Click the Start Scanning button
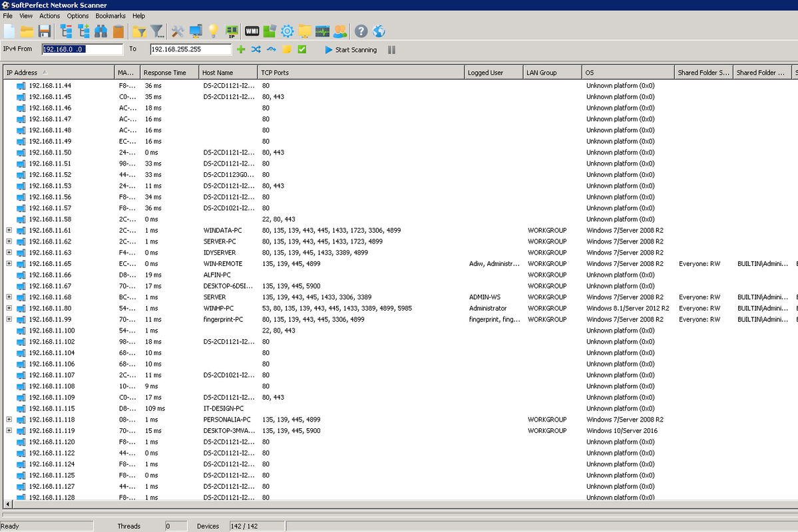The image size is (798, 532). point(351,49)
